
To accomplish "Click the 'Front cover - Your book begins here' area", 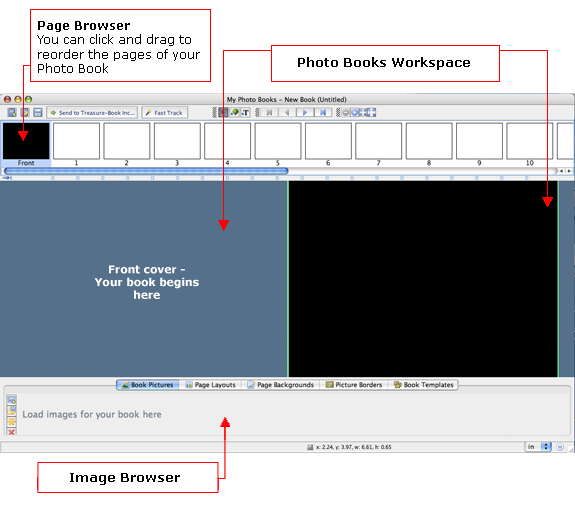I will coord(147,282).
